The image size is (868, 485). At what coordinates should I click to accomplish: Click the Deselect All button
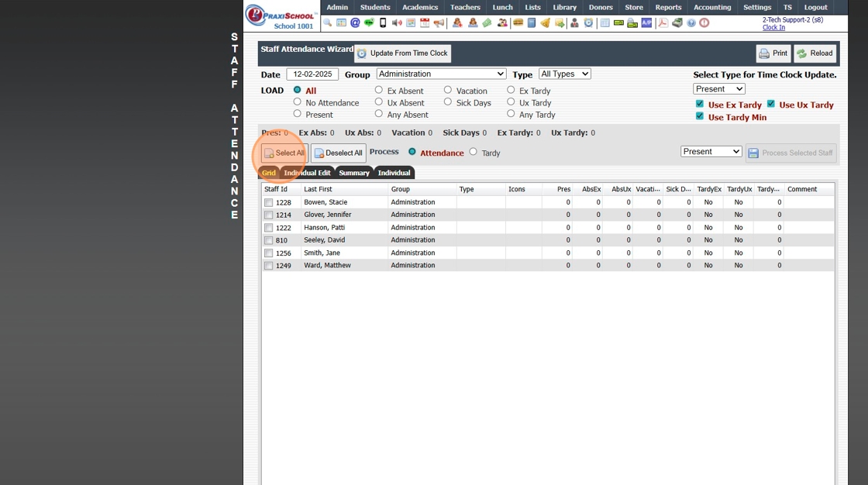(338, 153)
